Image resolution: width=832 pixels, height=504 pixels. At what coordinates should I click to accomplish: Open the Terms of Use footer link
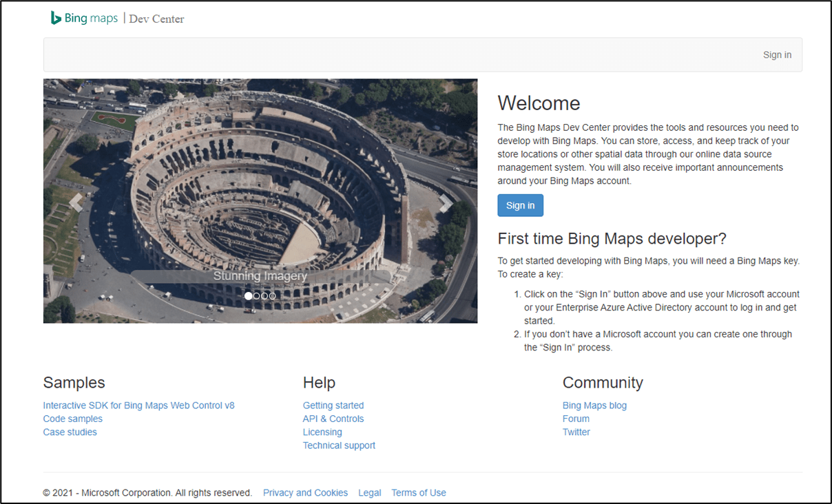coord(419,493)
